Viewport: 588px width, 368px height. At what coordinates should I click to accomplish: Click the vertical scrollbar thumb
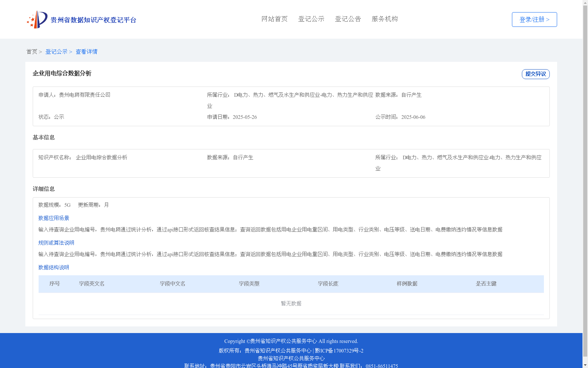(x=585, y=181)
